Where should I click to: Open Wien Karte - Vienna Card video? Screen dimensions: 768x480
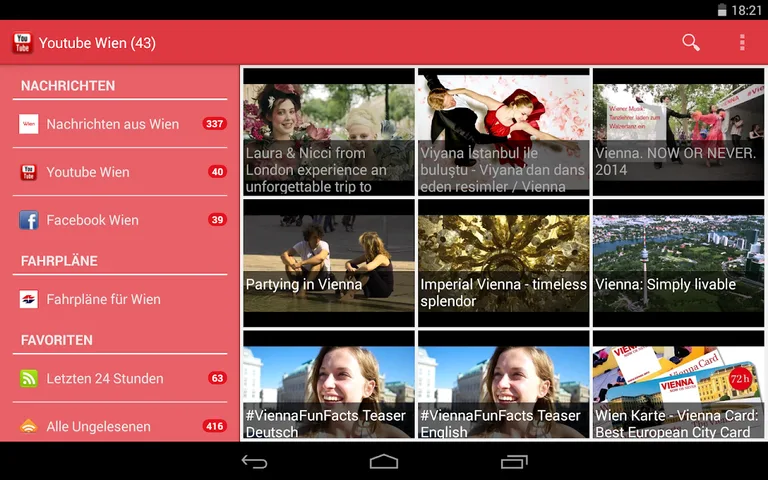678,384
